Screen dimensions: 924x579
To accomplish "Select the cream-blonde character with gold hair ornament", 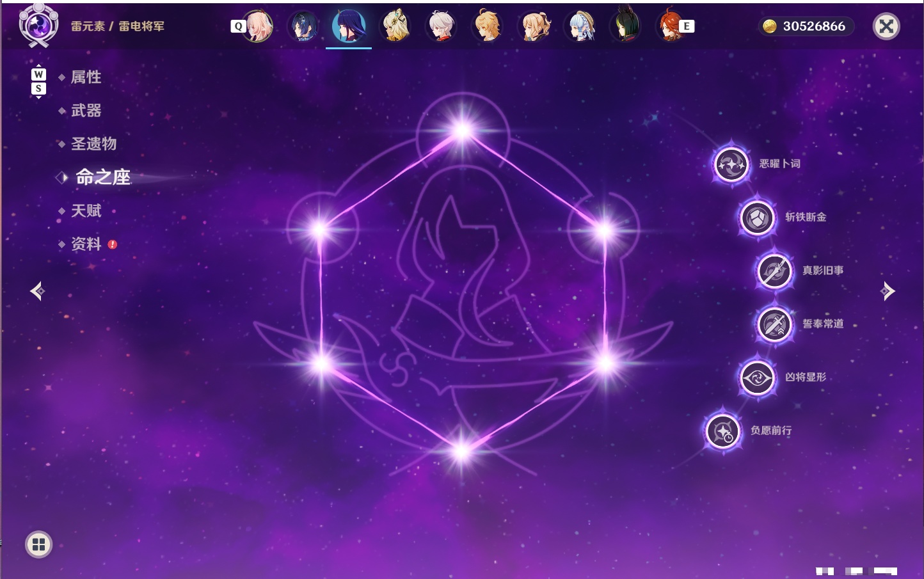I will pos(395,26).
